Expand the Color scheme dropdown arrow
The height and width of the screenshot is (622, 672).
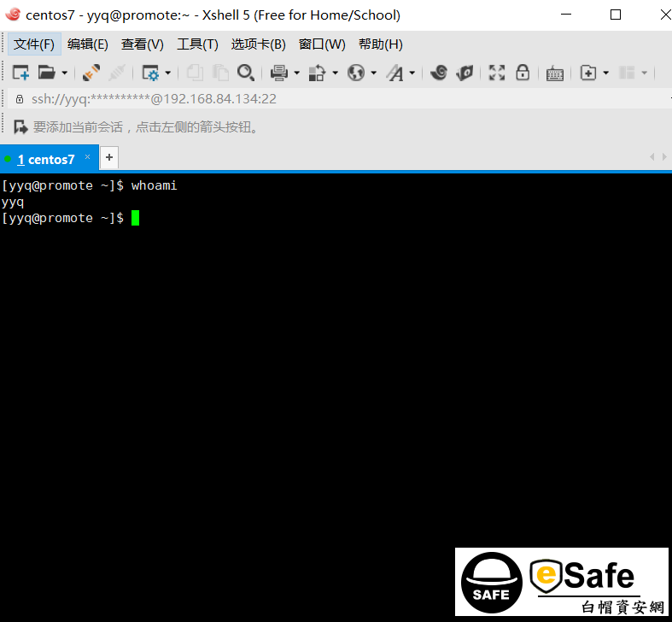click(335, 73)
